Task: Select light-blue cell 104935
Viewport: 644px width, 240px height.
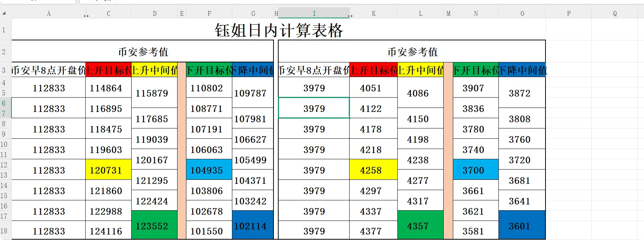Action: [x=209, y=170]
